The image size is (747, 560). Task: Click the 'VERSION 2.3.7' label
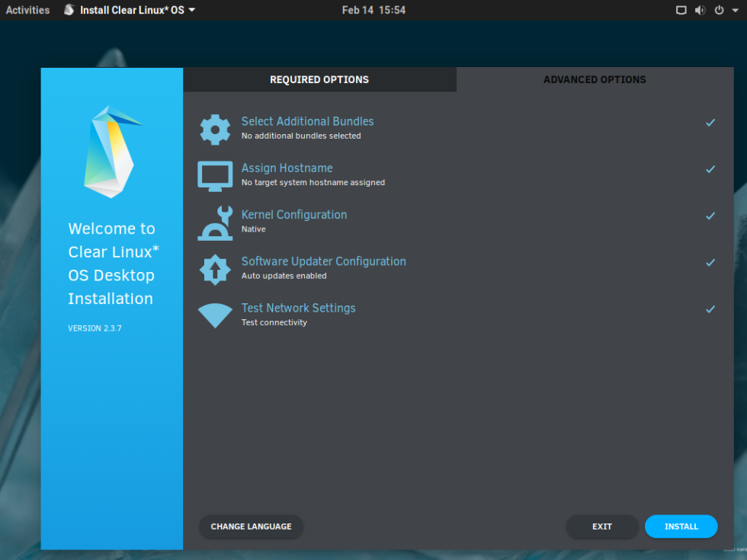pos(95,328)
